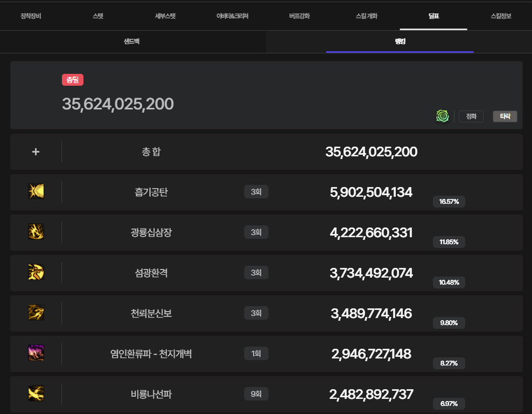Go to the 스탯 tab

pos(98,16)
